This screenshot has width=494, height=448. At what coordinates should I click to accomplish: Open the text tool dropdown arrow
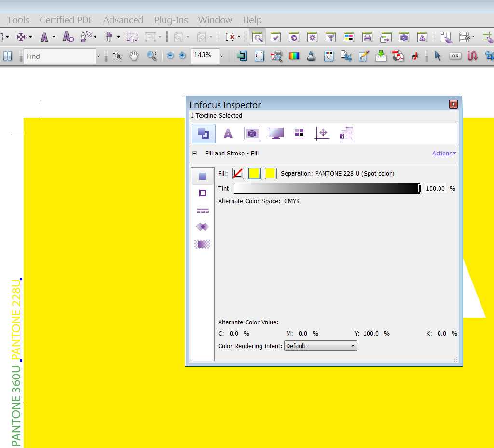coord(54,37)
